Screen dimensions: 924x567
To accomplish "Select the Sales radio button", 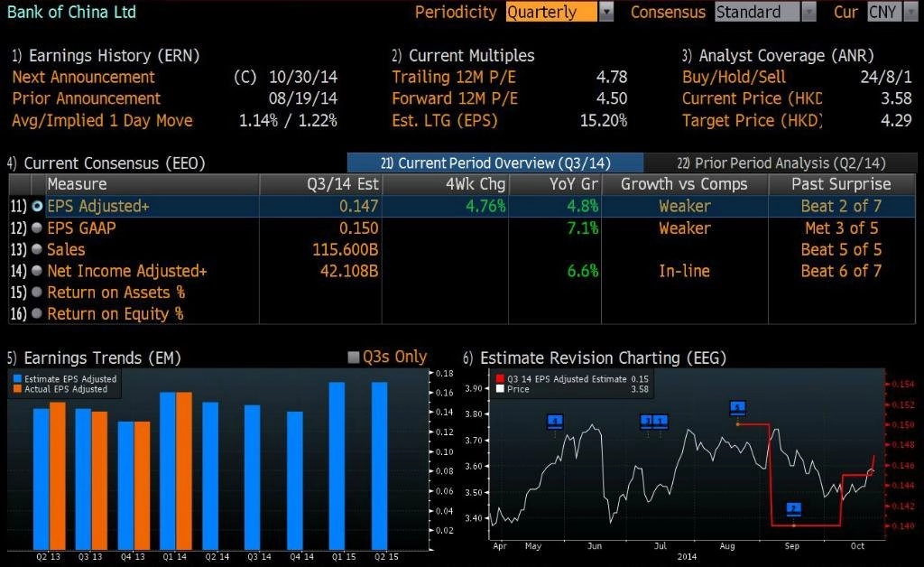I will click(37, 249).
